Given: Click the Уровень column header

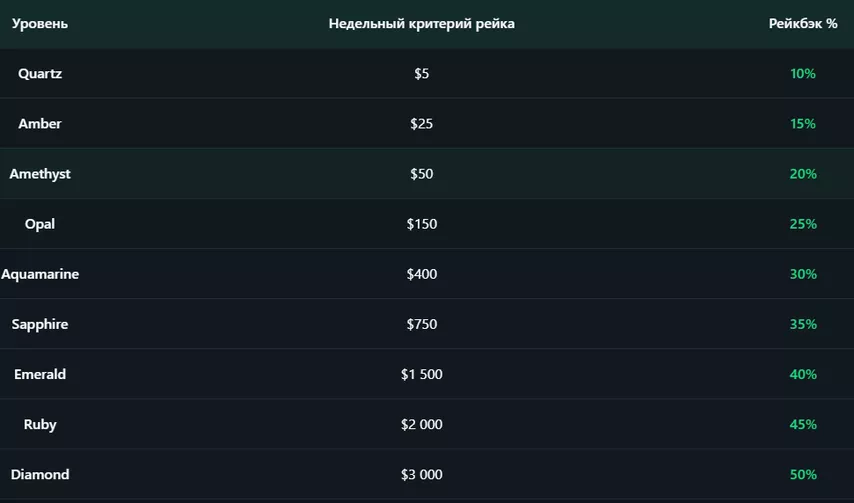Looking at the screenshot, I should coord(40,23).
